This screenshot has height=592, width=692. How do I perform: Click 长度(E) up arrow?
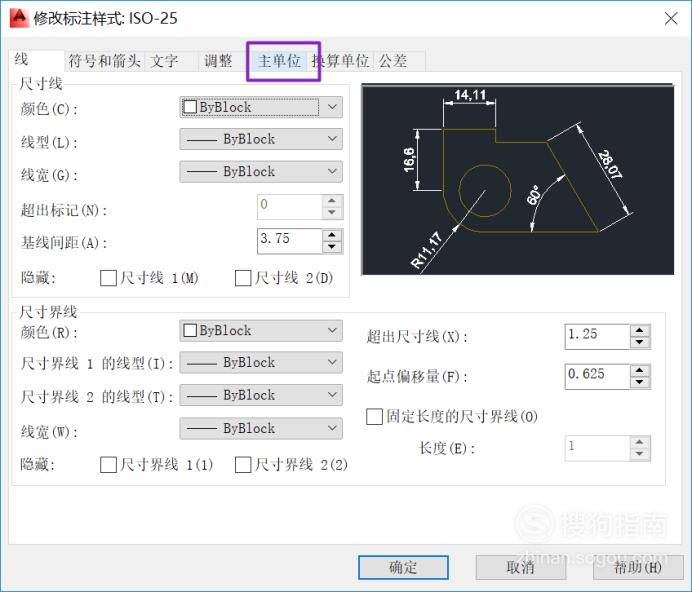pos(640,442)
